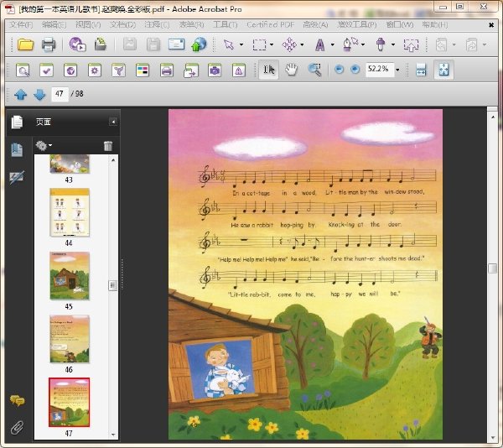Expand the eyedropper tool dropdown arrow
The width and height of the screenshot is (503, 448).
[x=393, y=44]
